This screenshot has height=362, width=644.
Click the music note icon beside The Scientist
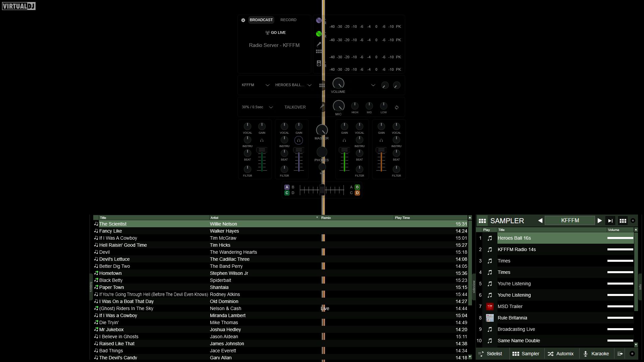pos(96,224)
